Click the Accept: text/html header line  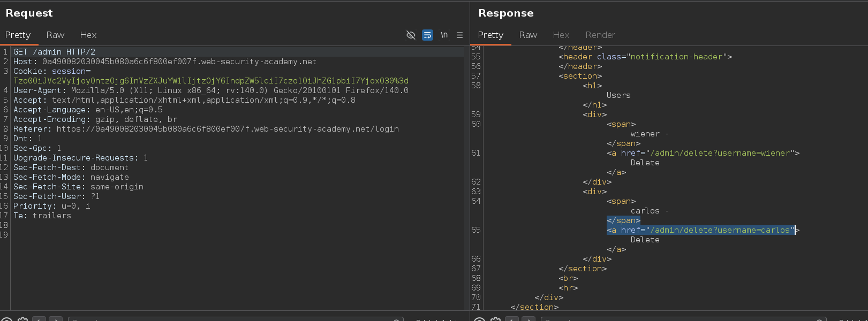[184, 100]
